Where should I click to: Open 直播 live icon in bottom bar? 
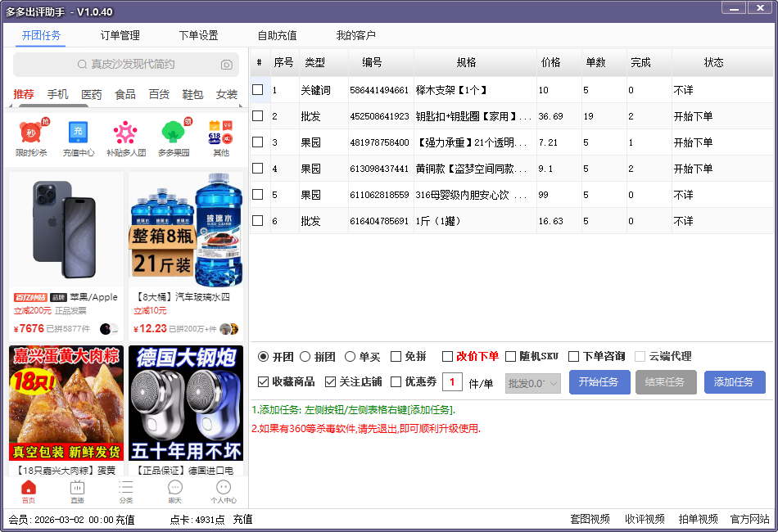coord(77,490)
